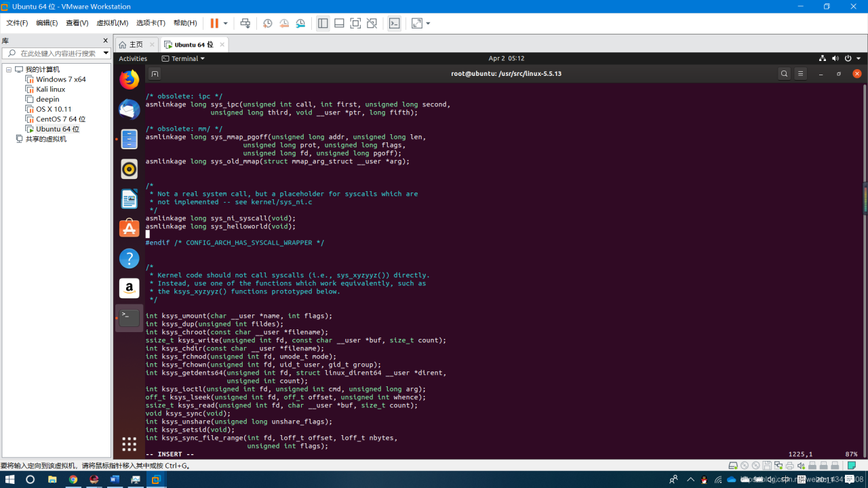Open Ubuntu Software from the dock

click(129, 228)
